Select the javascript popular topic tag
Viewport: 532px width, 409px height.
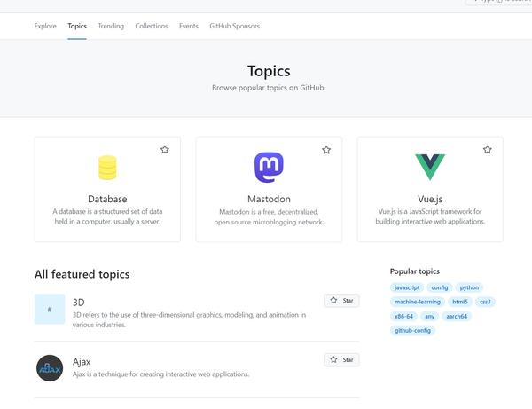coord(407,287)
